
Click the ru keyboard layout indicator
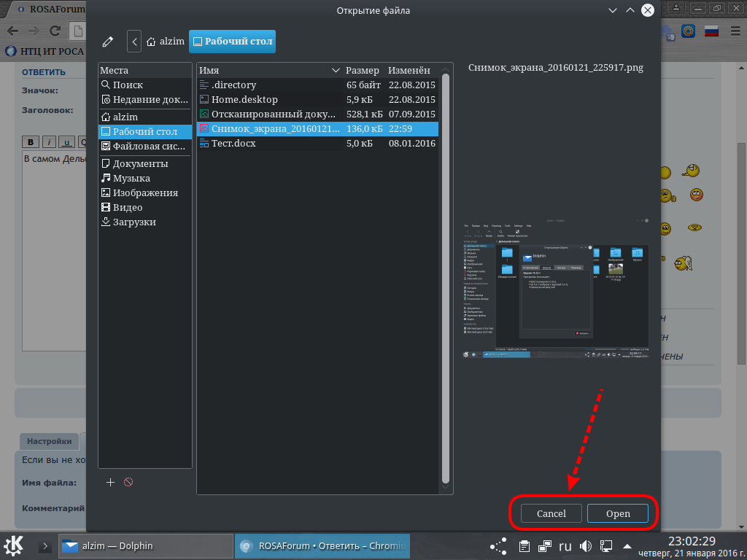point(565,545)
